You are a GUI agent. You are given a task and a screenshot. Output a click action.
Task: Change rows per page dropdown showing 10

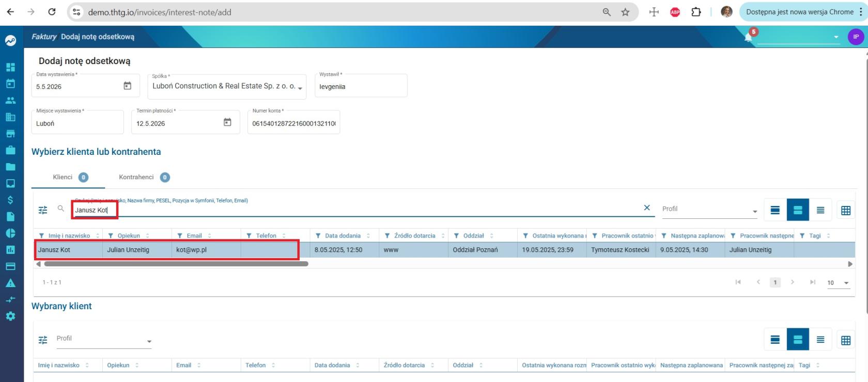838,283
